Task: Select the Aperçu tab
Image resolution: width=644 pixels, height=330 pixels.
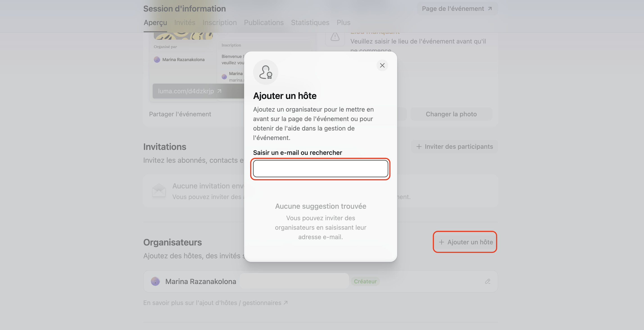Action: (x=155, y=23)
